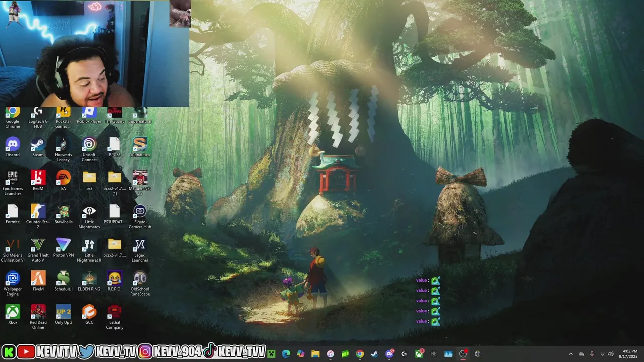Open Google Chrome desktop shortcut
Image resolution: width=644 pixels, height=362 pixels.
click(13, 117)
